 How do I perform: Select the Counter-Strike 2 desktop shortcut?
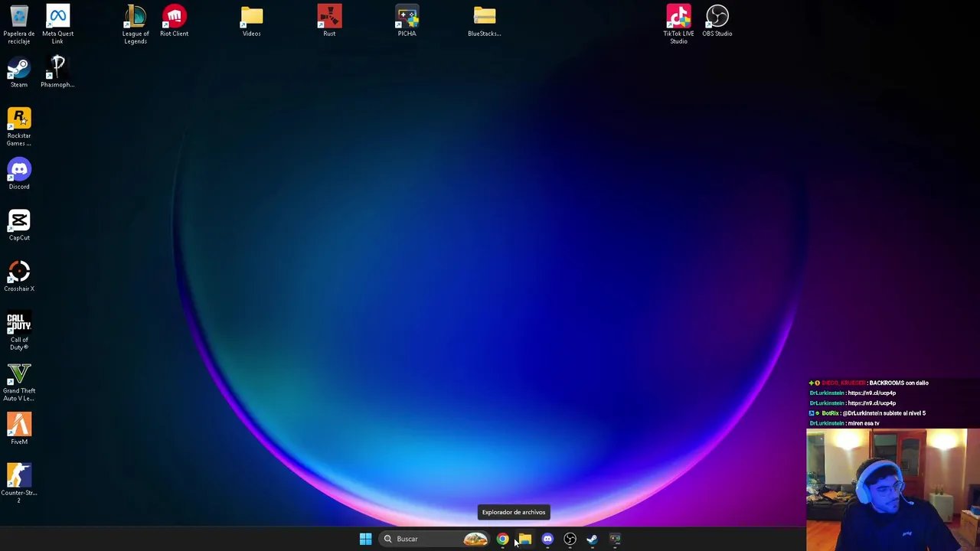tap(19, 484)
